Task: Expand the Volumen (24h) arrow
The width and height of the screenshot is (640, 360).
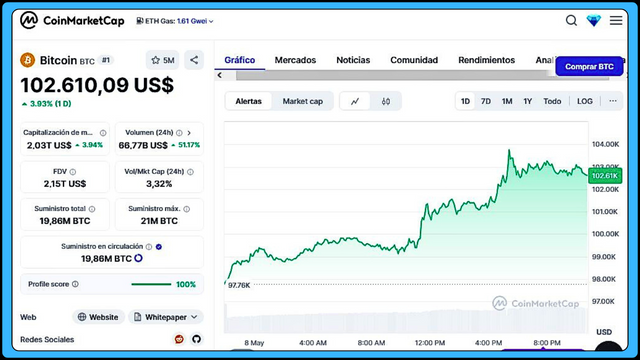Action: (x=189, y=133)
